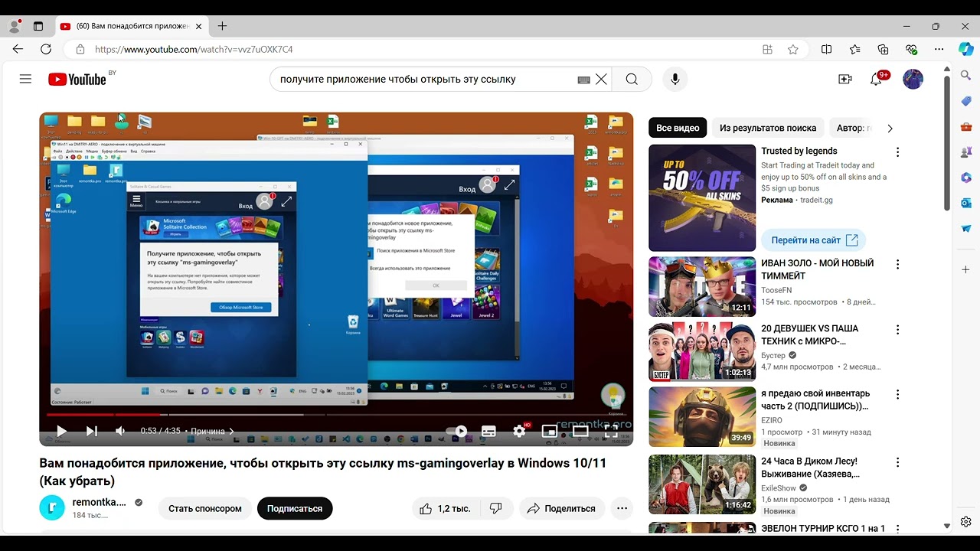The image size is (980, 551).
Task: Toggle theater mode in player
Action: [580, 431]
